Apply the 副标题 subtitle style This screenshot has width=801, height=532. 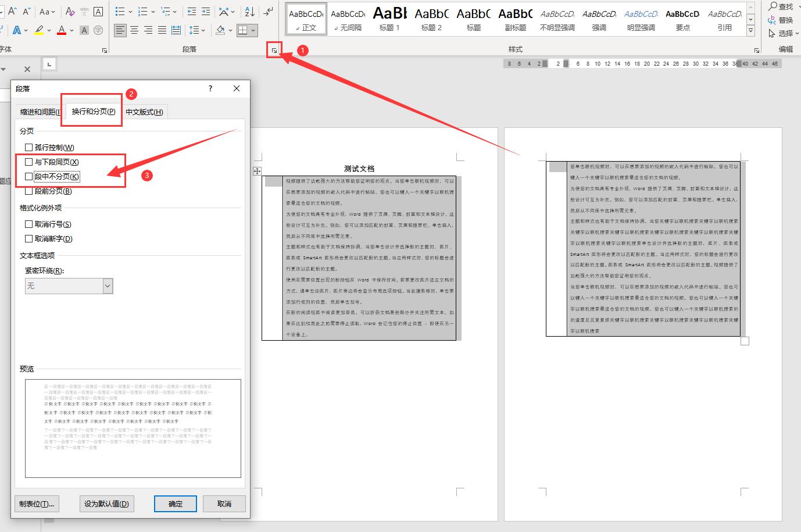[x=515, y=19]
